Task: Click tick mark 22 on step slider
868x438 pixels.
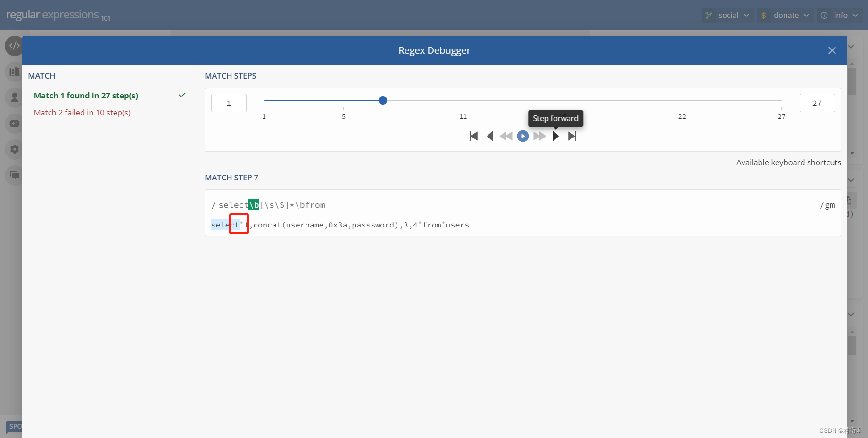Action: pos(682,116)
